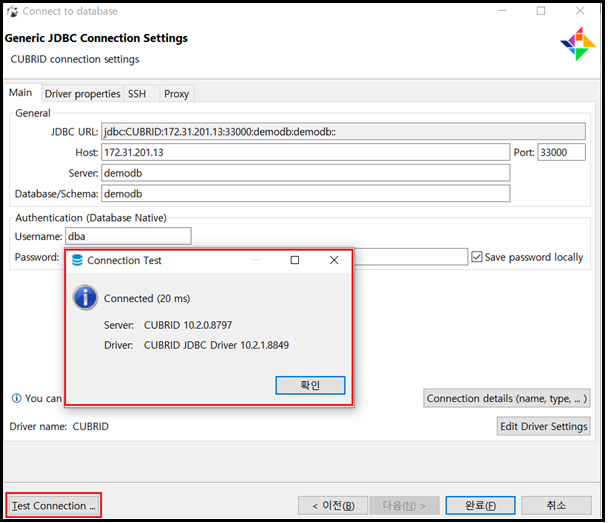
Task: Click the 'Driver name: CUBRID' label
Action: (59, 426)
